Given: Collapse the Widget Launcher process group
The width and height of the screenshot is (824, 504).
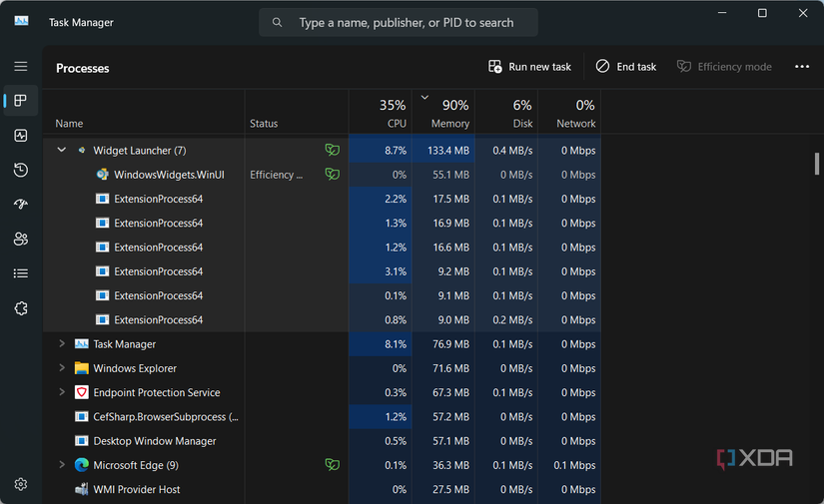Looking at the screenshot, I should pos(62,151).
